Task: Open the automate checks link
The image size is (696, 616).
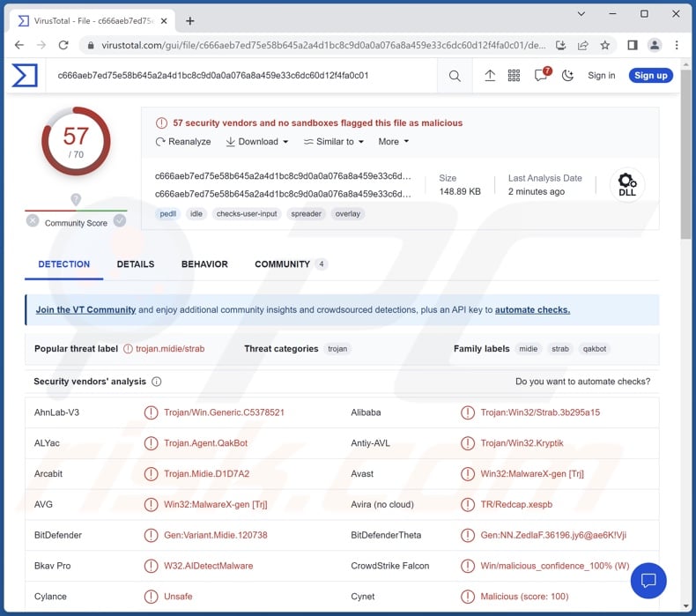Action: click(x=532, y=310)
